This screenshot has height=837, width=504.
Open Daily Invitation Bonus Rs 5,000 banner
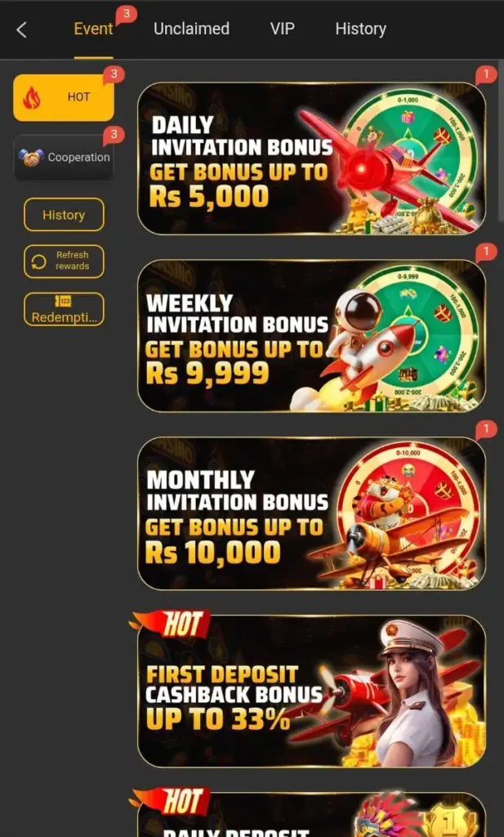pos(311,159)
